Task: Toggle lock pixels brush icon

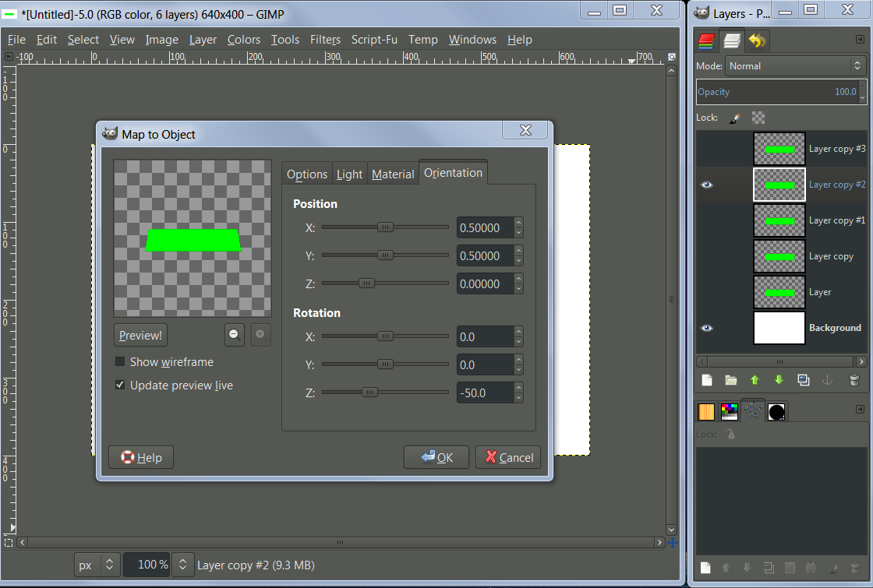Action: click(x=735, y=118)
